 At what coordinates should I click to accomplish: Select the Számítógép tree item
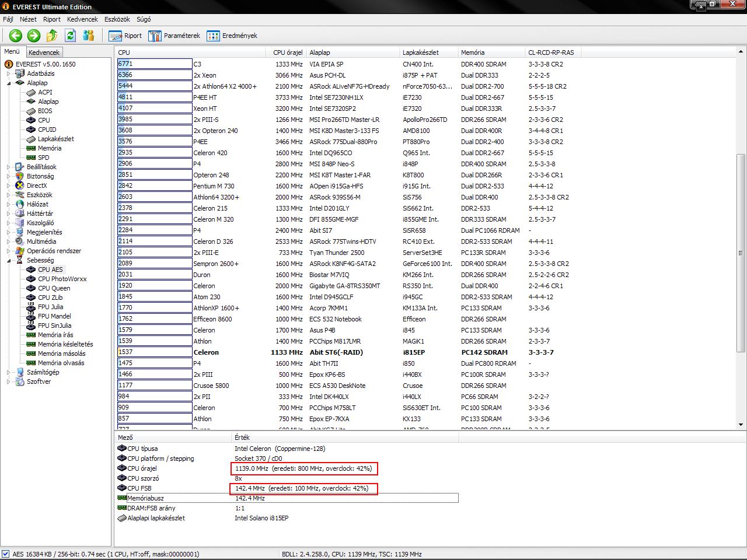37,372
